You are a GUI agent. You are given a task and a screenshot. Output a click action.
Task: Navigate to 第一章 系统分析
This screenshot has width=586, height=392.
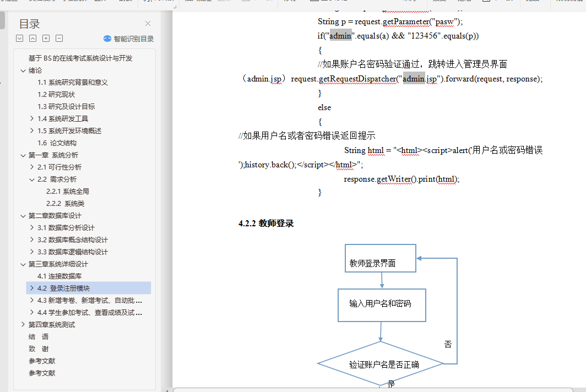tap(53, 155)
